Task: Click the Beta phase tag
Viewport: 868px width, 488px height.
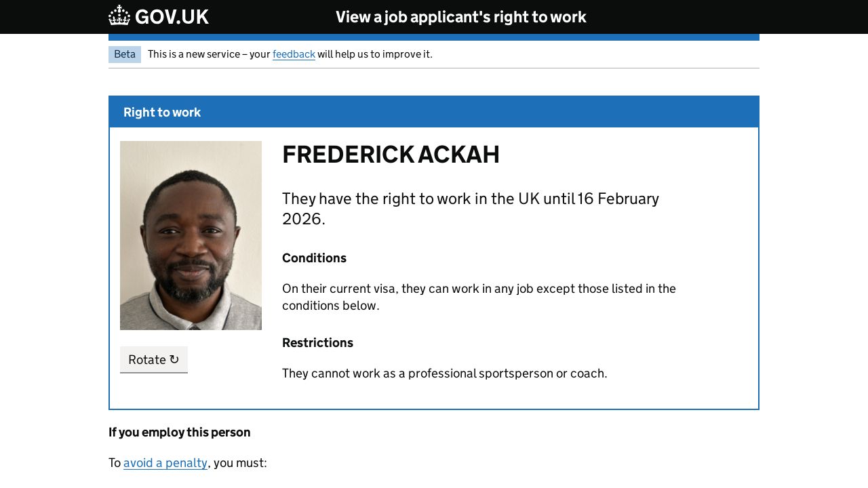Action: (125, 54)
